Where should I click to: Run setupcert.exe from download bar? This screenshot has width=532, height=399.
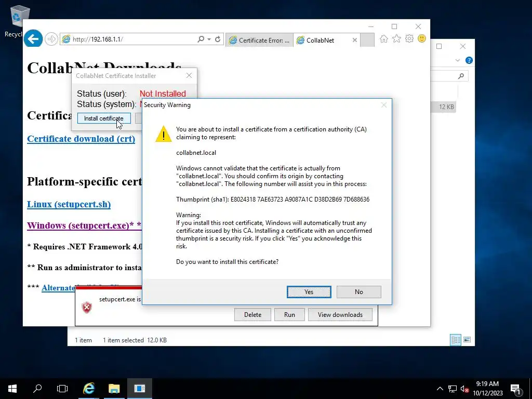pyautogui.click(x=289, y=314)
